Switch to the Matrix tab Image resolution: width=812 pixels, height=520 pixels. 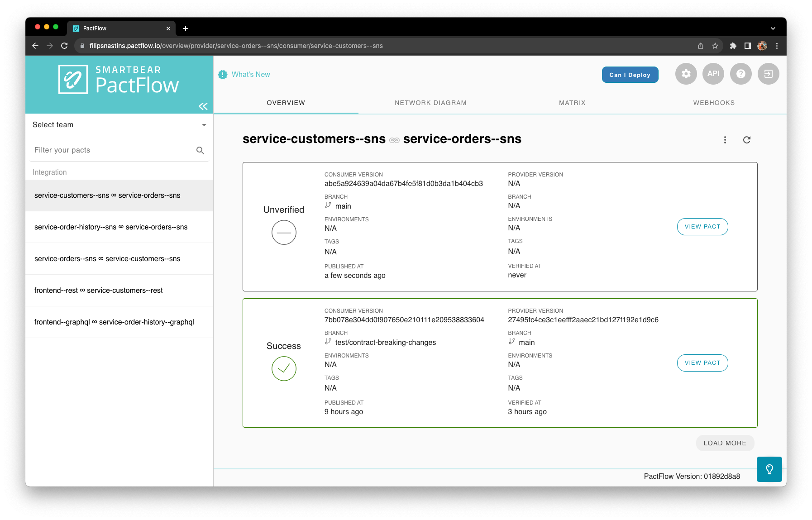pos(572,103)
